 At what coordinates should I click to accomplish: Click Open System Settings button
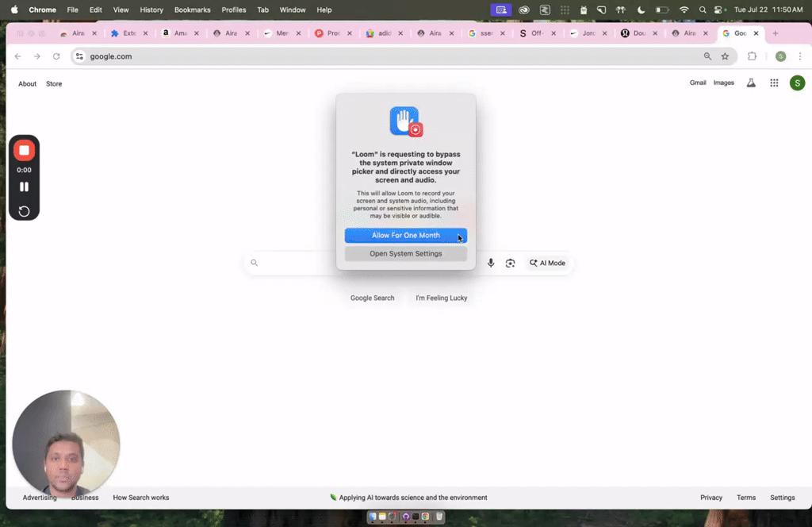(405, 253)
